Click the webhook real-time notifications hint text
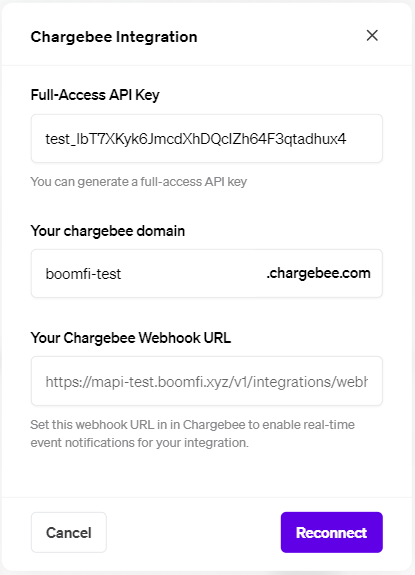415x575 pixels. [192, 433]
